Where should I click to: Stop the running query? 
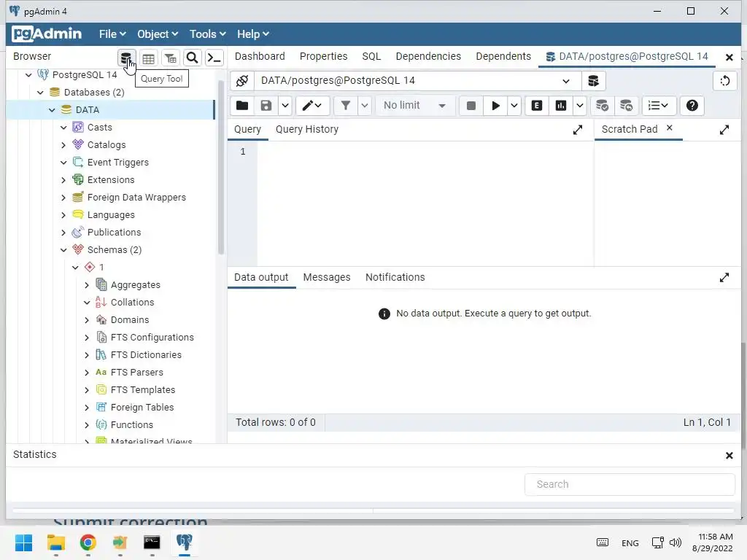[x=471, y=106]
